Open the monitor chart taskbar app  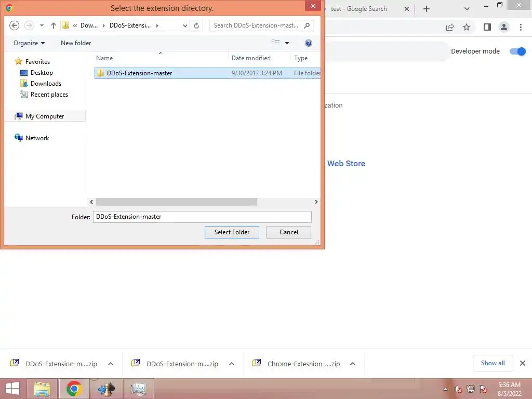click(x=138, y=389)
